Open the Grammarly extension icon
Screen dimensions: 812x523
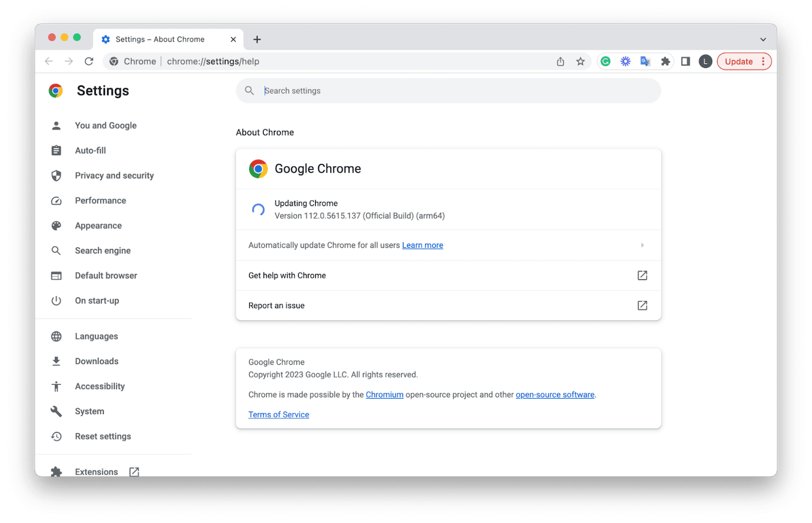(605, 61)
